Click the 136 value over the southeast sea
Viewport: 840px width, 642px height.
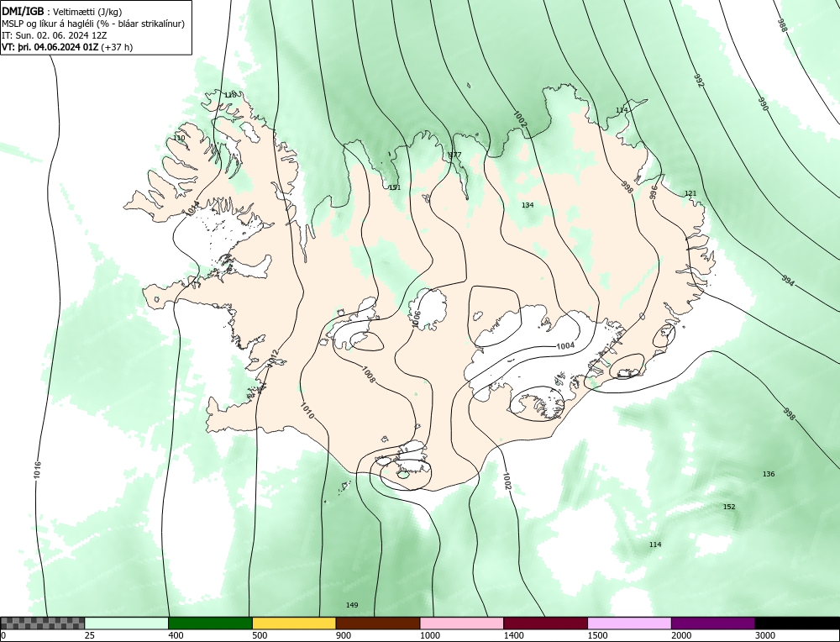(769, 474)
